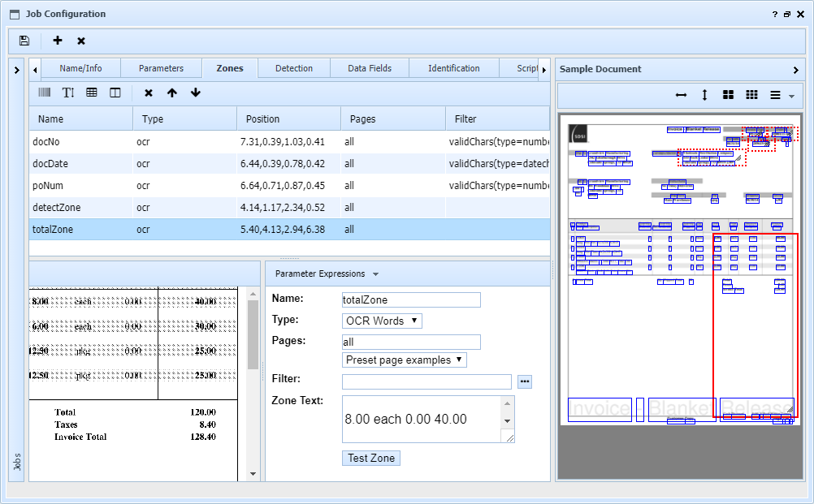This screenshot has height=504, width=814.
Task: Move selected zone up
Action: 172,93
